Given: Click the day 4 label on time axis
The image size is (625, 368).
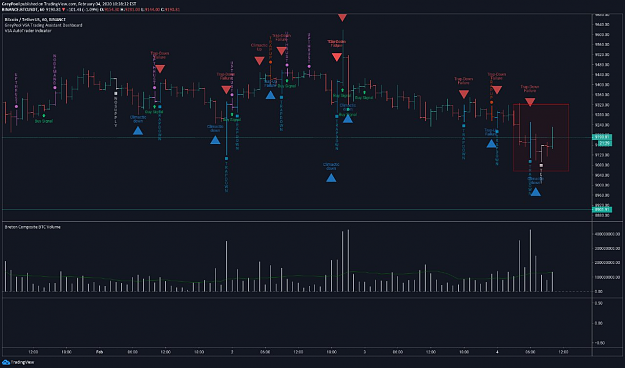Looking at the screenshot, I should 497,352.
